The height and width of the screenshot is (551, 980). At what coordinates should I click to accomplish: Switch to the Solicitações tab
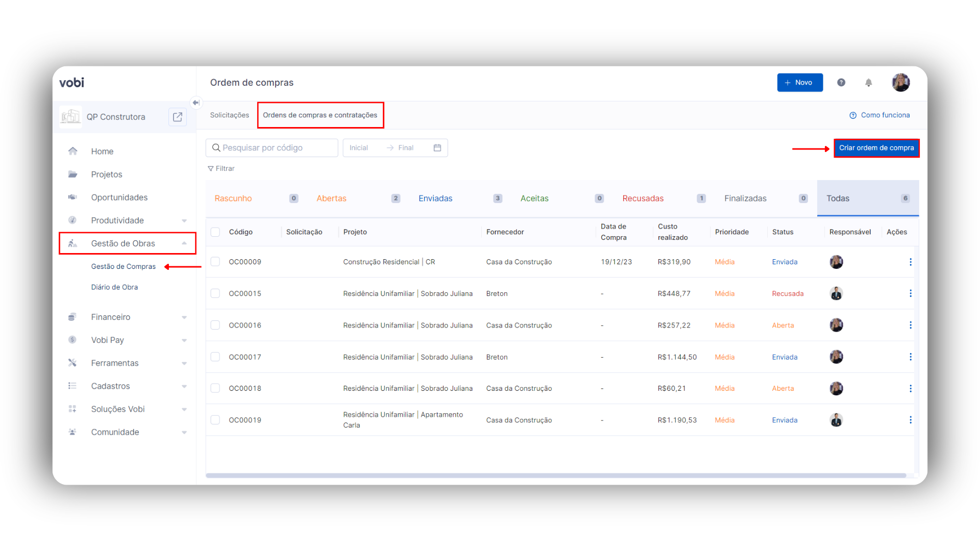point(229,115)
